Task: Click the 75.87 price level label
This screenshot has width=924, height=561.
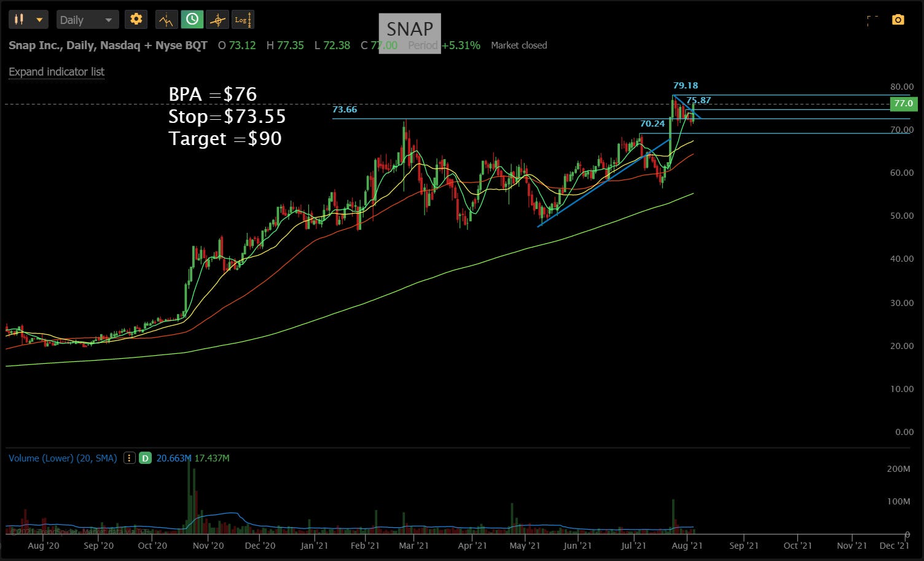Action: (699, 100)
